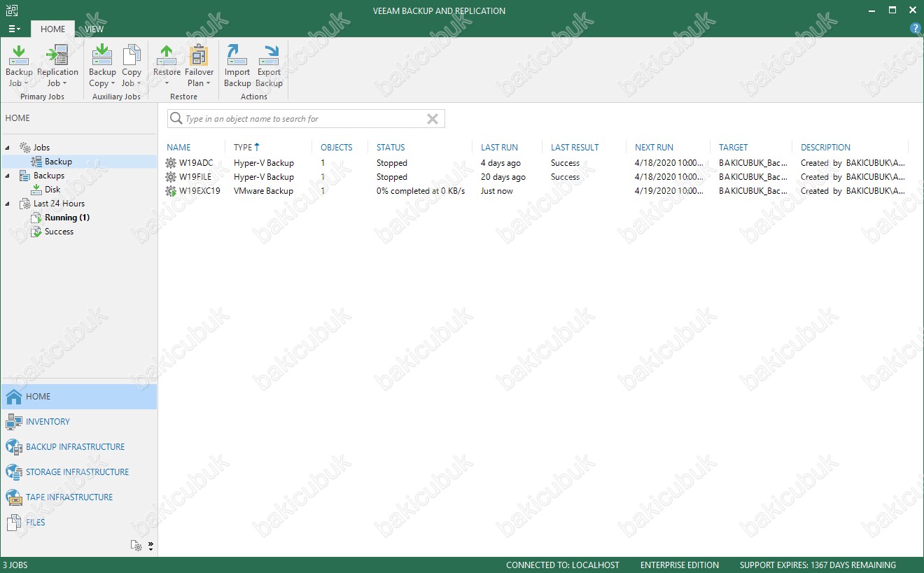This screenshot has height=573, width=924.
Task: Select Success under Last 24 Hours
Action: (x=59, y=232)
